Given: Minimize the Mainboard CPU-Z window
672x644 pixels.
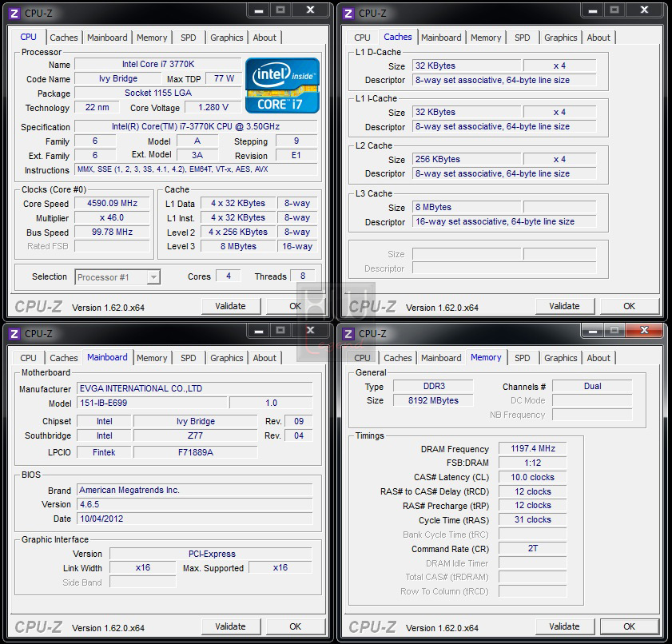Looking at the screenshot, I should (x=258, y=331).
